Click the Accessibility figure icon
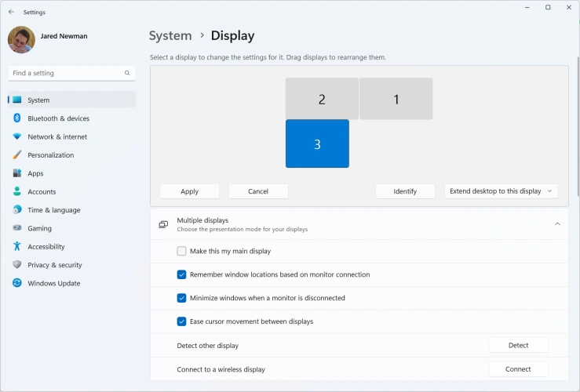This screenshot has height=392, width=580. pyautogui.click(x=16, y=246)
